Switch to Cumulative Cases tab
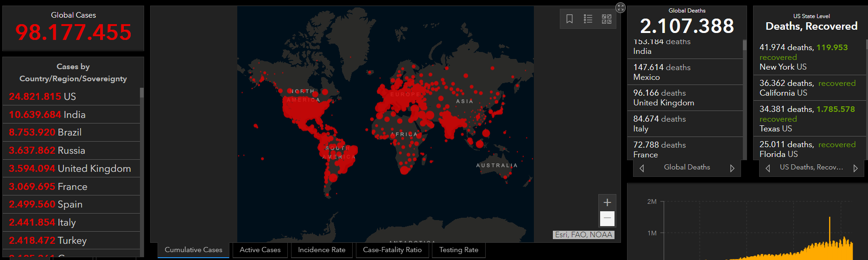The width and height of the screenshot is (868, 260). 193,250
